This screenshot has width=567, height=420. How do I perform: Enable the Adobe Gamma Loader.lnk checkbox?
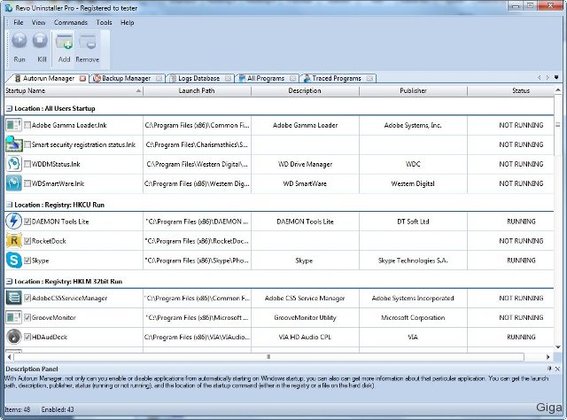27,125
